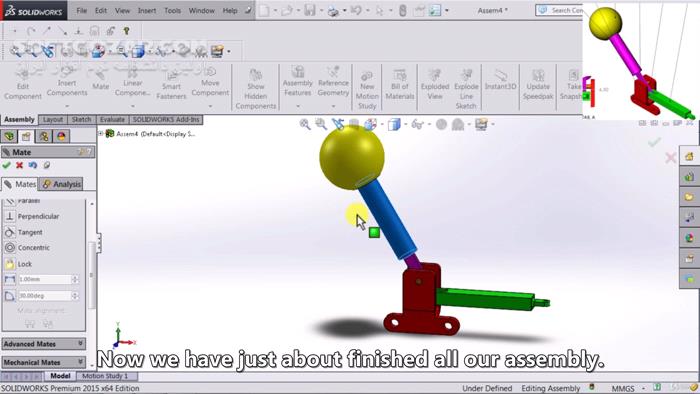
Task: Accept the mate with the green checkmark
Action: click(6, 165)
